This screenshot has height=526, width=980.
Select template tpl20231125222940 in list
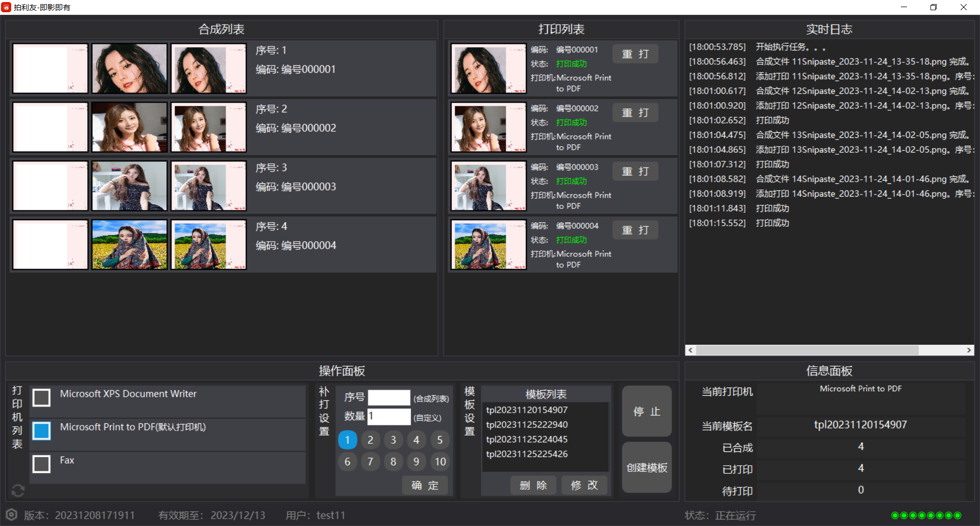click(527, 424)
